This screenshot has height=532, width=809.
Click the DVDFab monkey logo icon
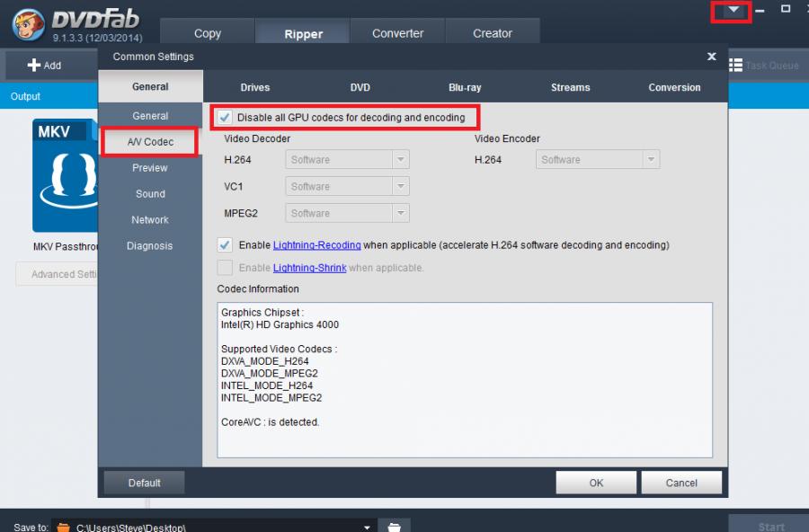pos(29,24)
